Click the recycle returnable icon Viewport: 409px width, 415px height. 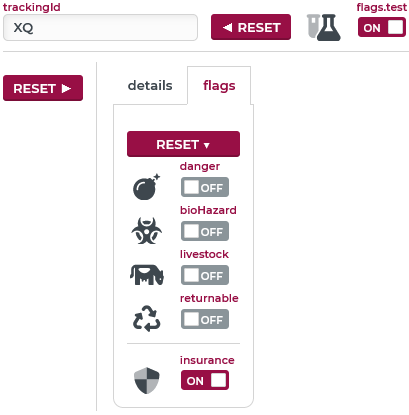click(147, 318)
